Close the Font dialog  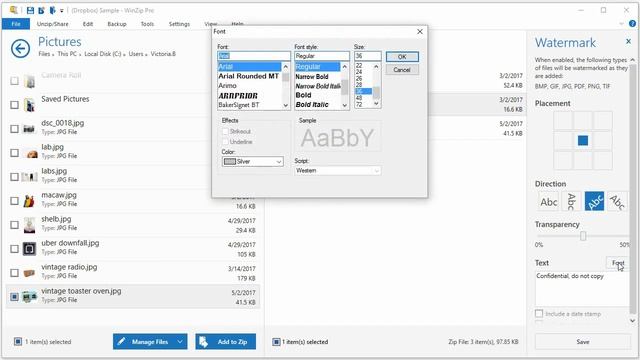pyautogui.click(x=420, y=31)
